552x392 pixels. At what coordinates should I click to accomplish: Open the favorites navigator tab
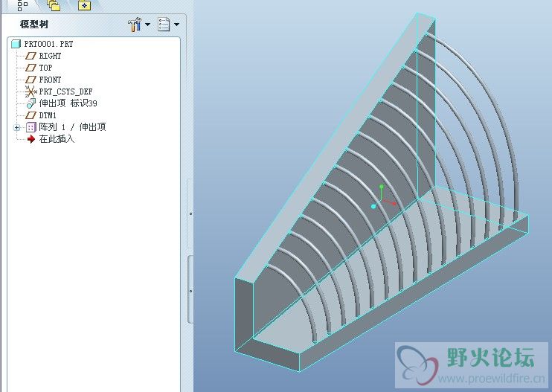(84, 5)
